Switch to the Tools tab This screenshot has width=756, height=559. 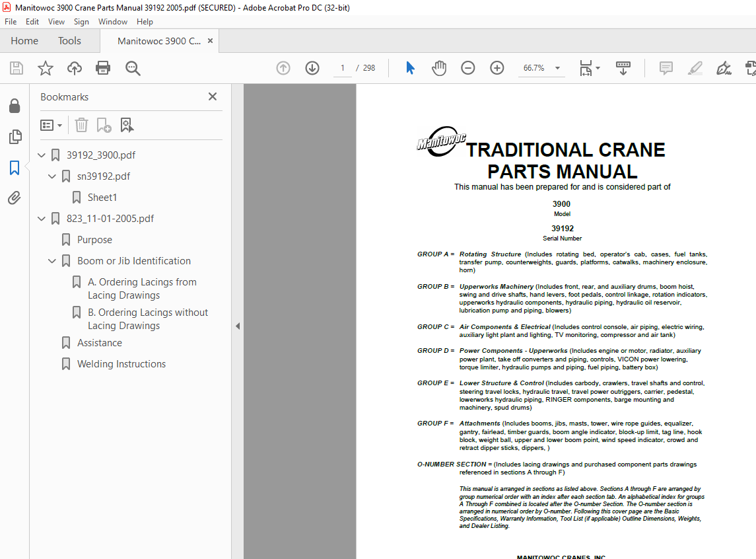coord(69,41)
